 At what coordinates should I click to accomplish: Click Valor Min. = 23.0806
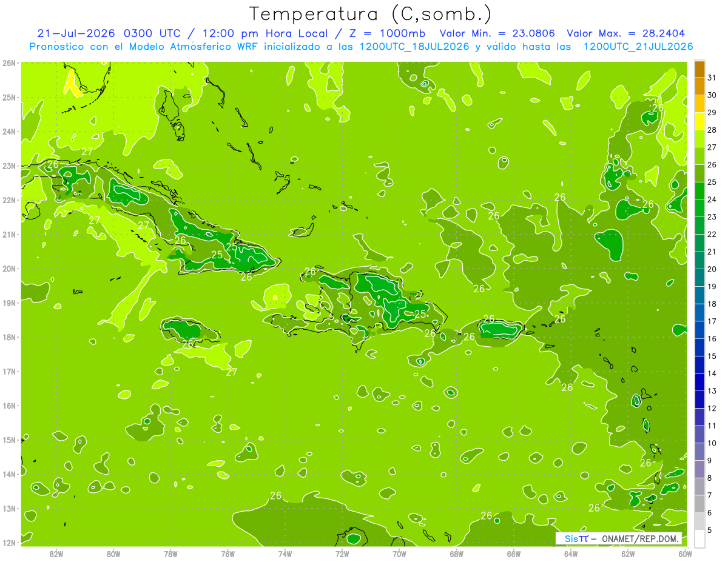point(497,33)
